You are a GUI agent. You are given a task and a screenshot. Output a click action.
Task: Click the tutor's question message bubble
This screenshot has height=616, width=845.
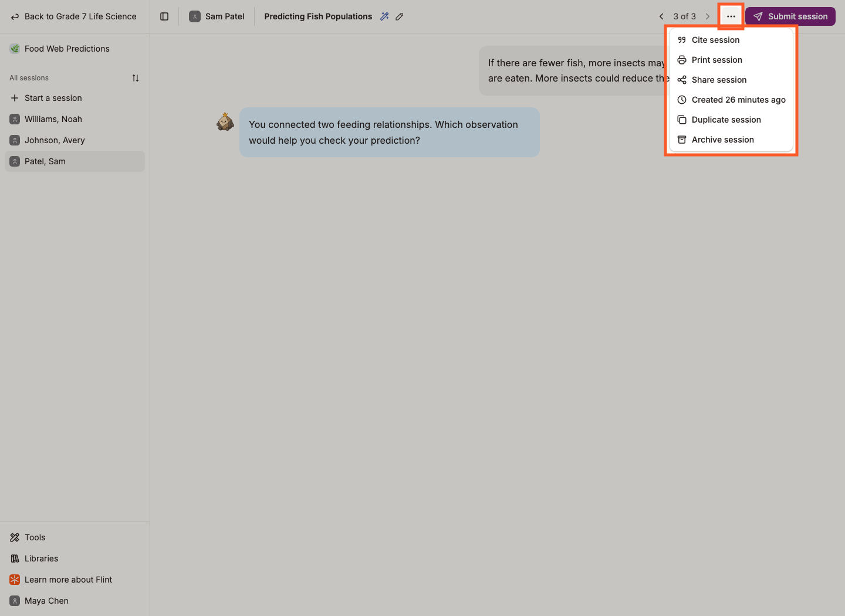click(x=390, y=132)
